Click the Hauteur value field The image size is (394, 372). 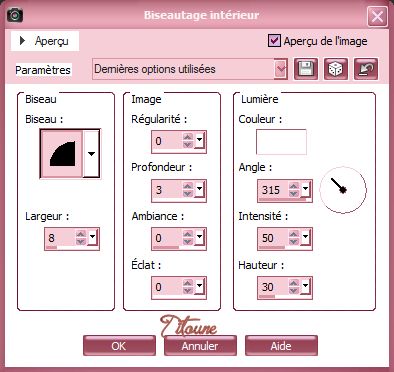pos(273,287)
